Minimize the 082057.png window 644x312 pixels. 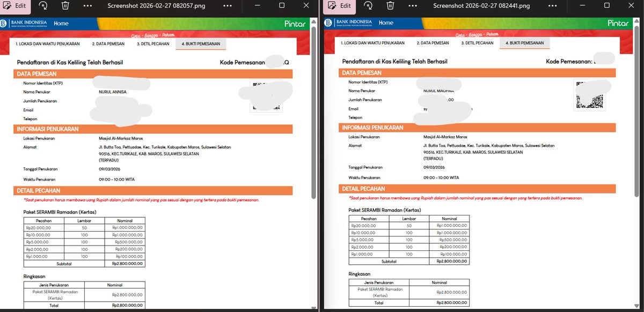coord(258,5)
